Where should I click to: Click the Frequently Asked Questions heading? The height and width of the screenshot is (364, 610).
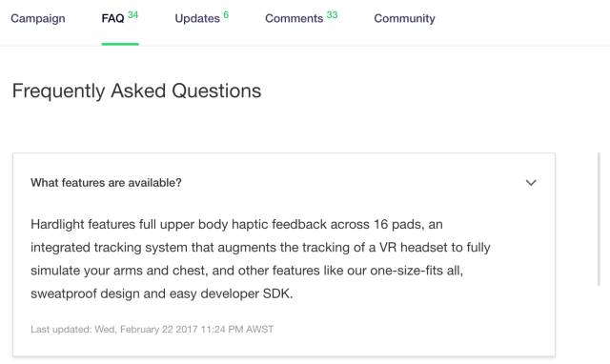coord(136,91)
